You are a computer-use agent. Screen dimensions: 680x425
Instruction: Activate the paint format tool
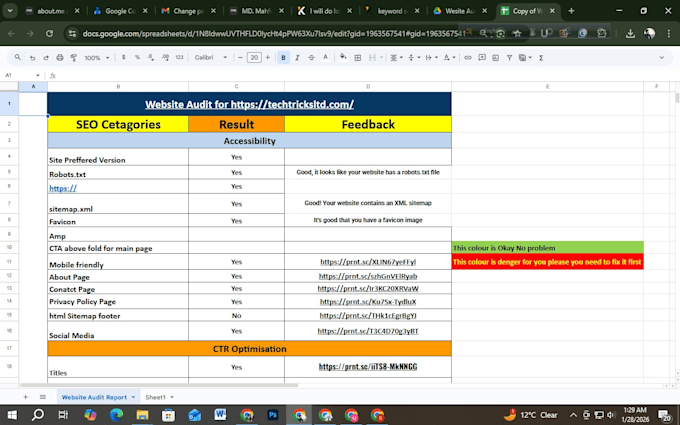point(74,58)
